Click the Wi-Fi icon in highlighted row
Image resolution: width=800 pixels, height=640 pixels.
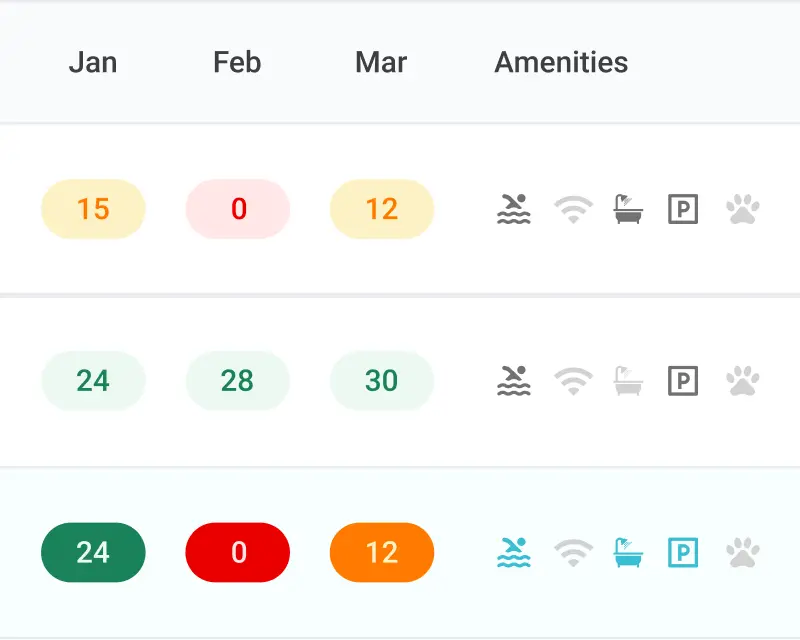coord(573,552)
